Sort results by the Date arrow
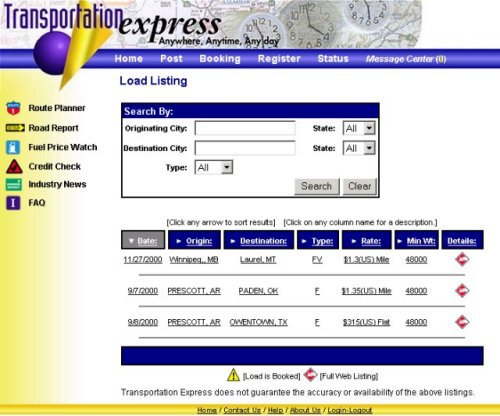 tap(131, 241)
